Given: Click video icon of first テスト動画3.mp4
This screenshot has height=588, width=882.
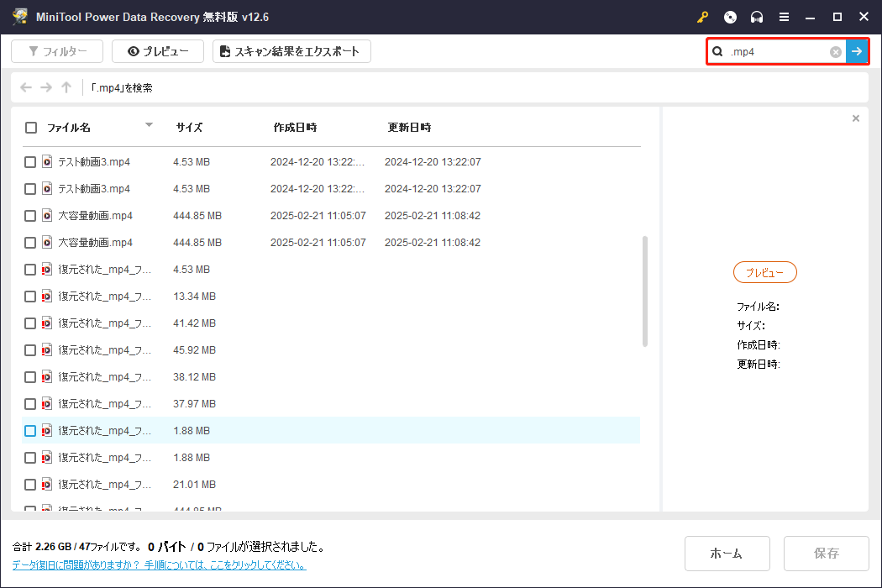Looking at the screenshot, I should coord(47,162).
